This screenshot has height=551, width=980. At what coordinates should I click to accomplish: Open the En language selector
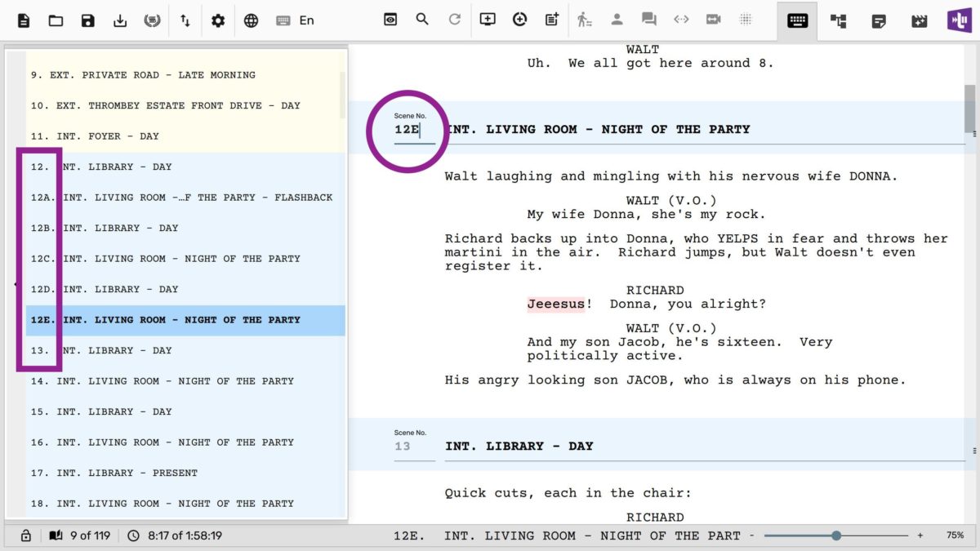coord(294,20)
